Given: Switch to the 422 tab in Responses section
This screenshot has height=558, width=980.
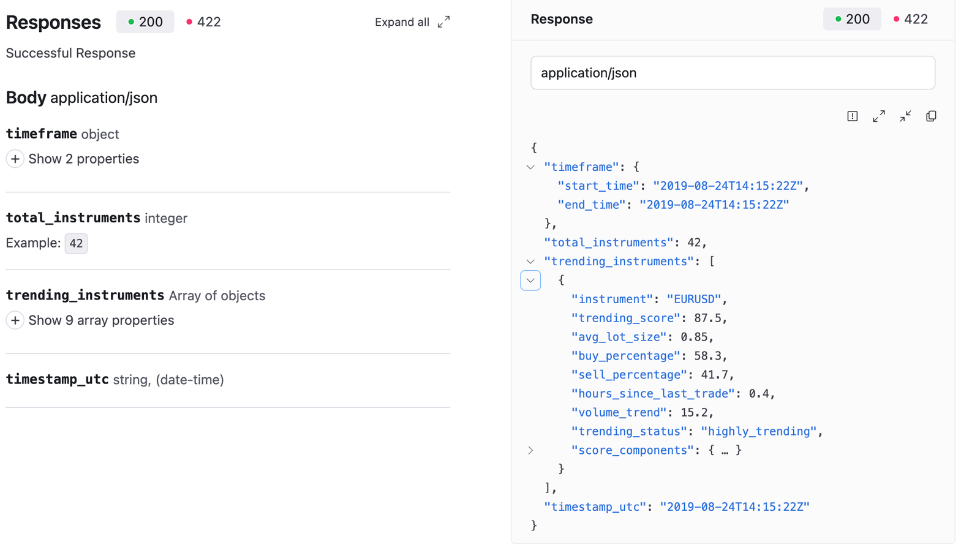Looking at the screenshot, I should [203, 22].
